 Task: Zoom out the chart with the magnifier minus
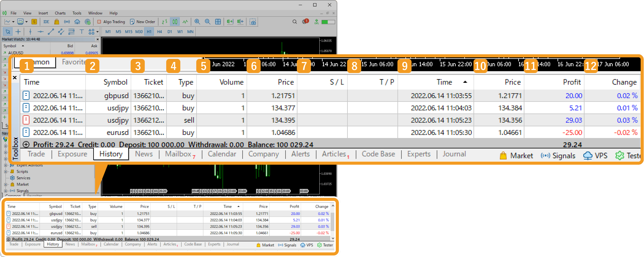tap(208, 22)
